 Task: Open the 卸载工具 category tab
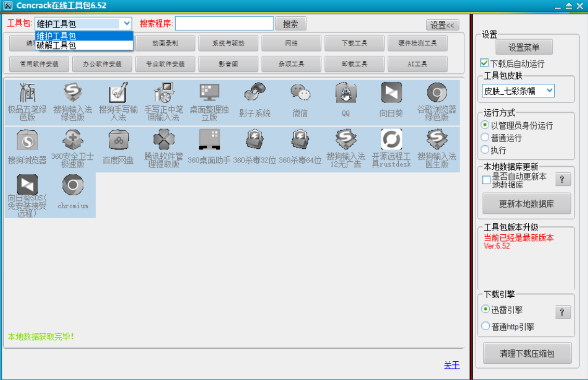(355, 64)
